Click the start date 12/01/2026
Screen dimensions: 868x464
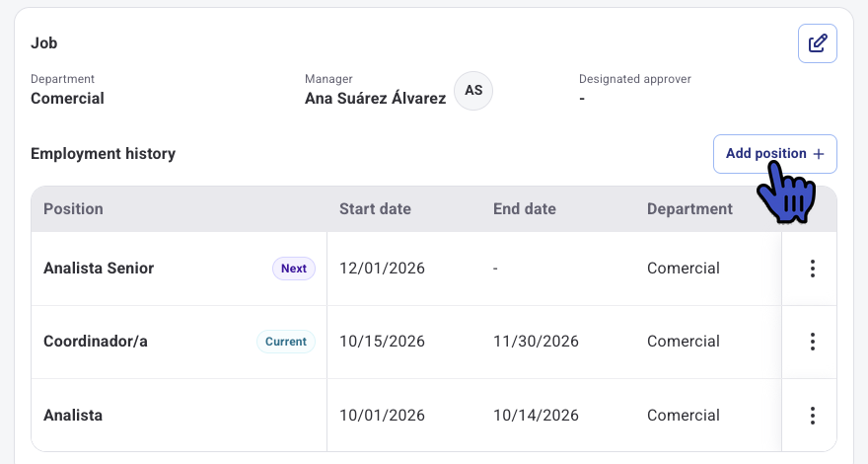coord(382,269)
